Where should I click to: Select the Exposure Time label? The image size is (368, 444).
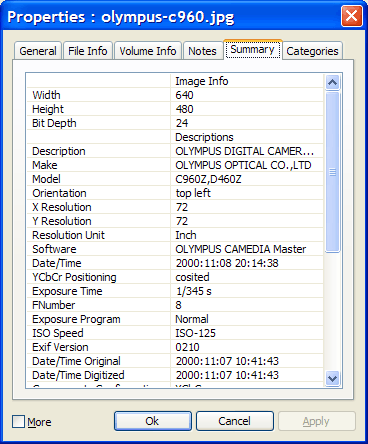[67, 291]
